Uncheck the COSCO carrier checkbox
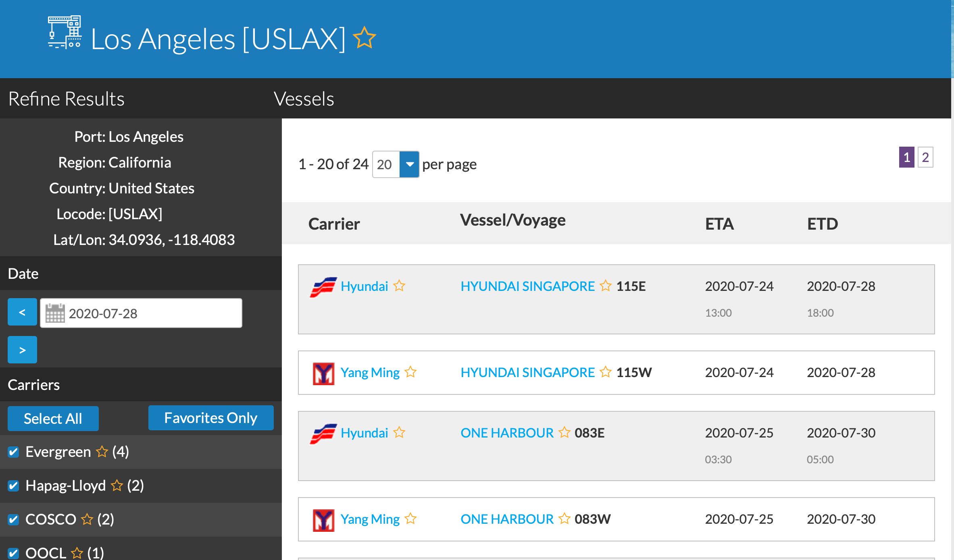Image resolution: width=954 pixels, height=560 pixels. point(13,520)
